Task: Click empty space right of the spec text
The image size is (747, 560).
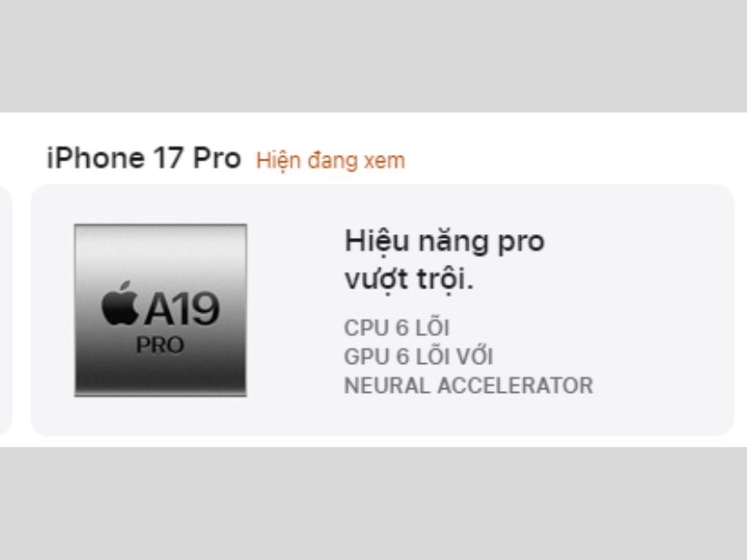Action: click(662, 357)
